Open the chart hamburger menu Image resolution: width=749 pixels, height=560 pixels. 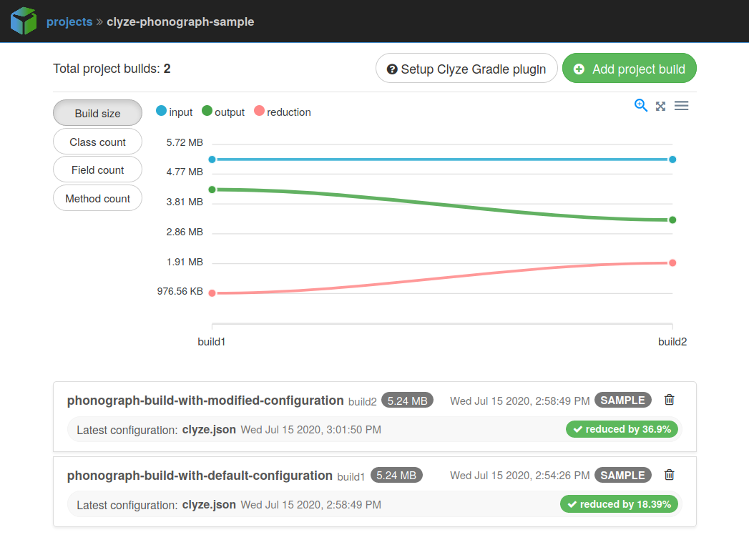coord(682,106)
